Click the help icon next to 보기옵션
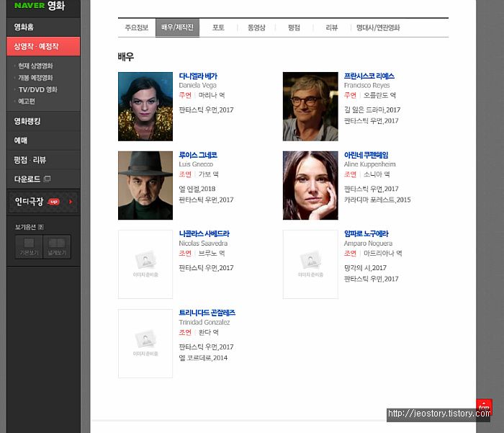Image resolution: width=504 pixels, height=433 pixels. click(x=40, y=227)
